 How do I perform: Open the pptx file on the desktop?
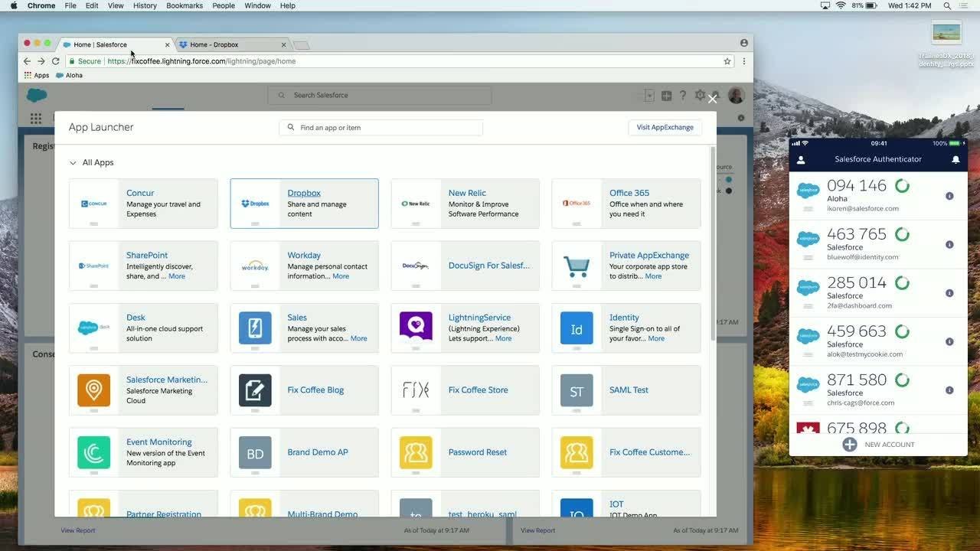tap(946, 43)
